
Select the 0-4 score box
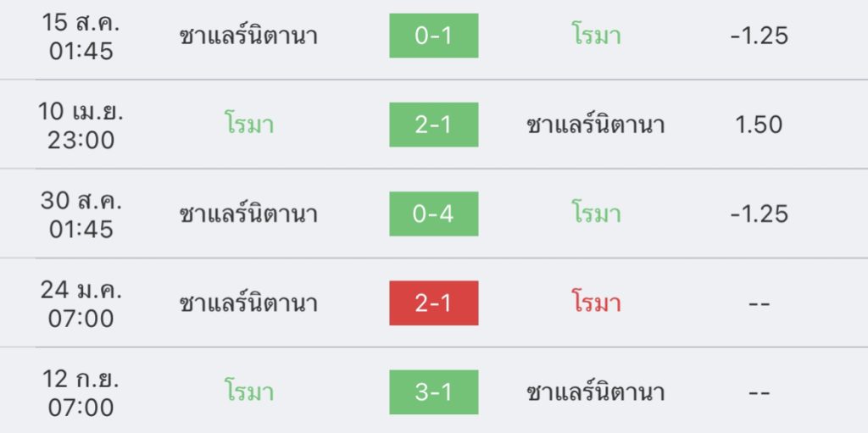433,214
